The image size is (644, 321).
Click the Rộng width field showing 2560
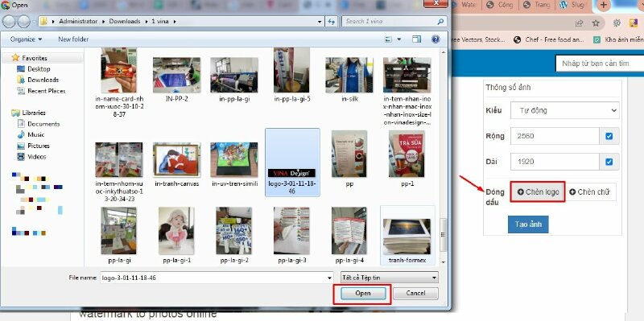pos(555,136)
